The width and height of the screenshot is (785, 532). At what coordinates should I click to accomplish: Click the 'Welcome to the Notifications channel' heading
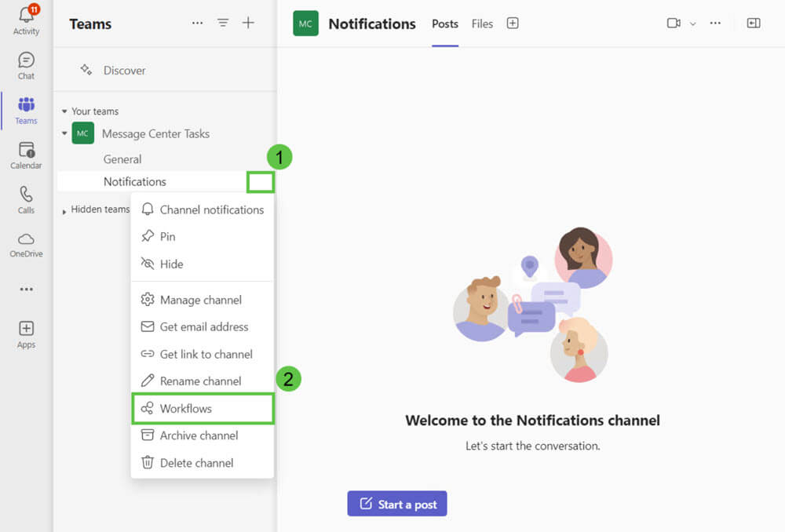pos(533,421)
